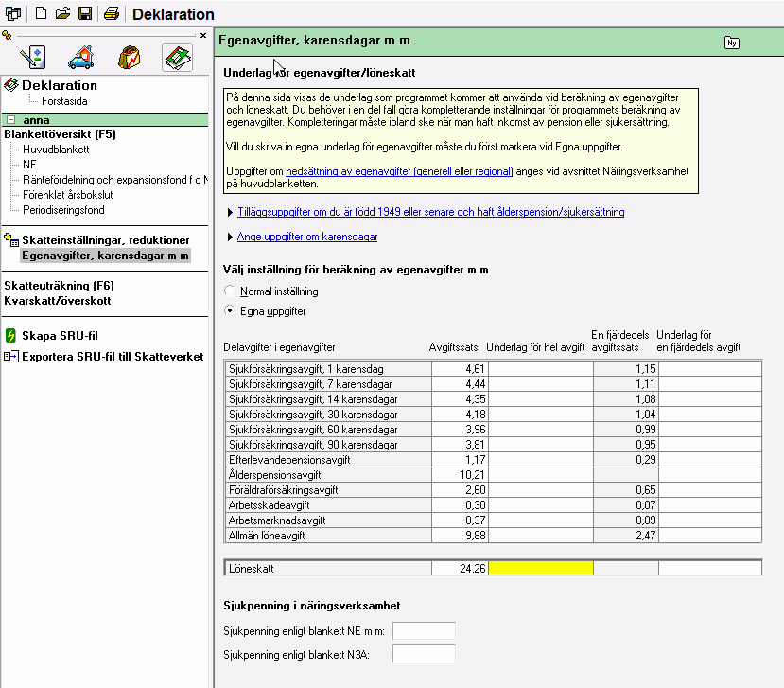Click 'Sjukpenning enligt blankett N3A' input field
This screenshot has height=688, width=784.
tap(424, 653)
